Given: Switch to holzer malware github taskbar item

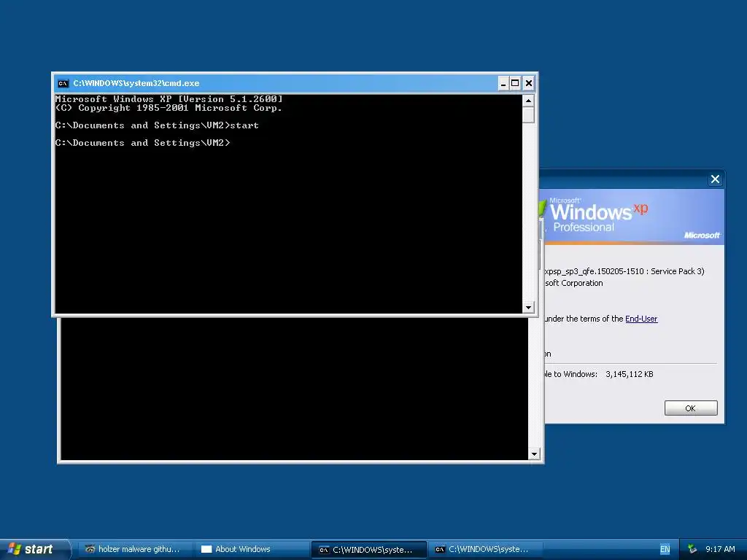Looking at the screenshot, I should point(133,549).
